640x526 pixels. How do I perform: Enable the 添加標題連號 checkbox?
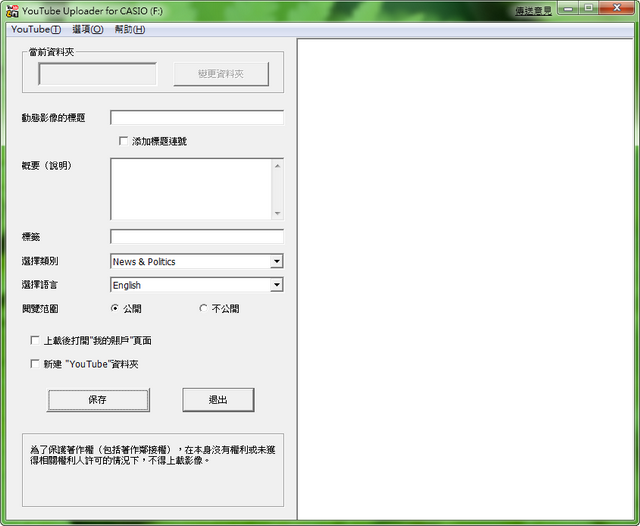coord(123,141)
